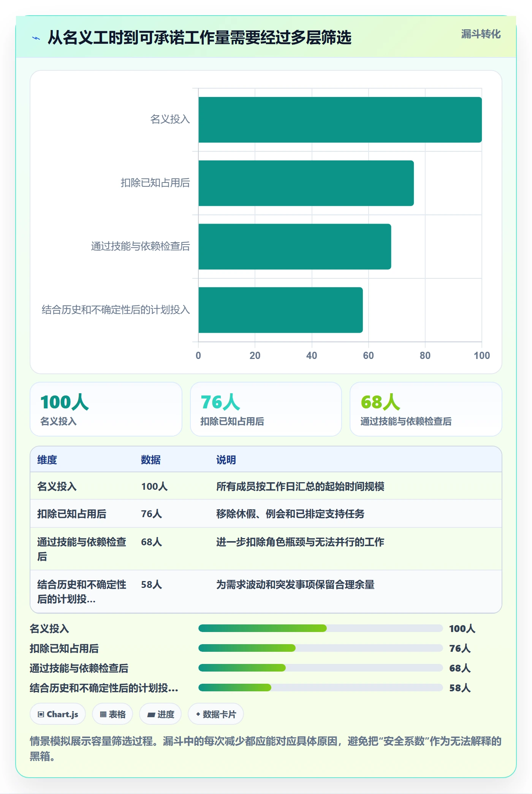Select the 表格 chip
Viewport: 532px width, 794px height.
(112, 714)
